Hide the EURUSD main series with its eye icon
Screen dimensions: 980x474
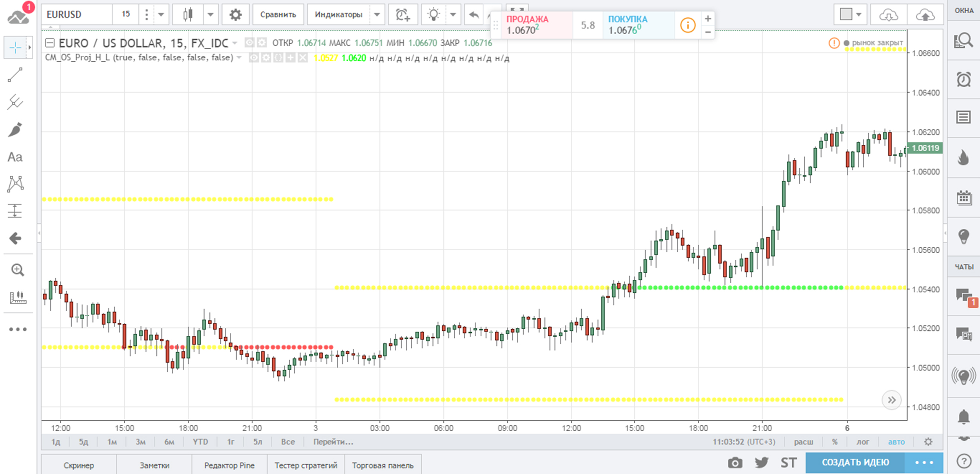[249, 42]
